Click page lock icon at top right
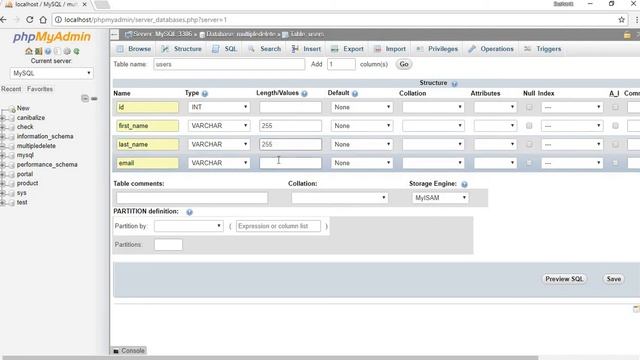 [627, 35]
